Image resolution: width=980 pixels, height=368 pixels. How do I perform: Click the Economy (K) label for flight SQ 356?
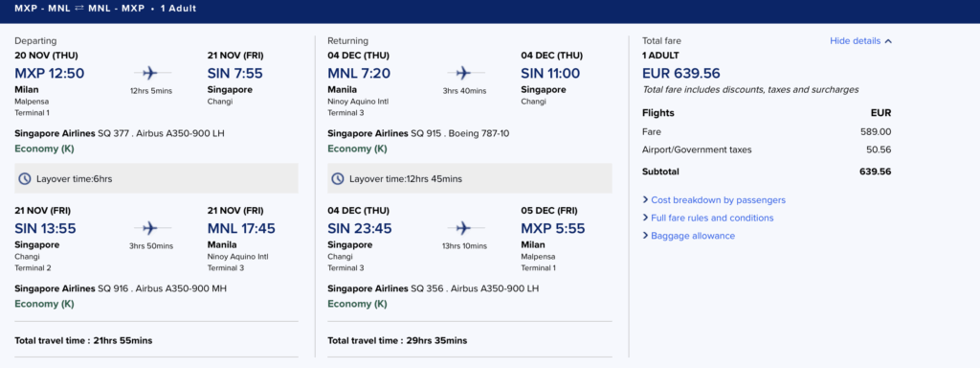pos(357,304)
